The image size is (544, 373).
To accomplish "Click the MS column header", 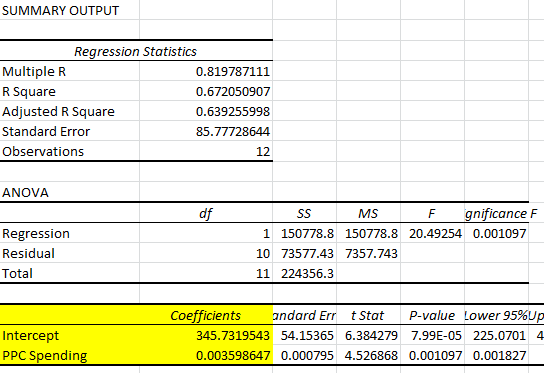I will [x=368, y=213].
